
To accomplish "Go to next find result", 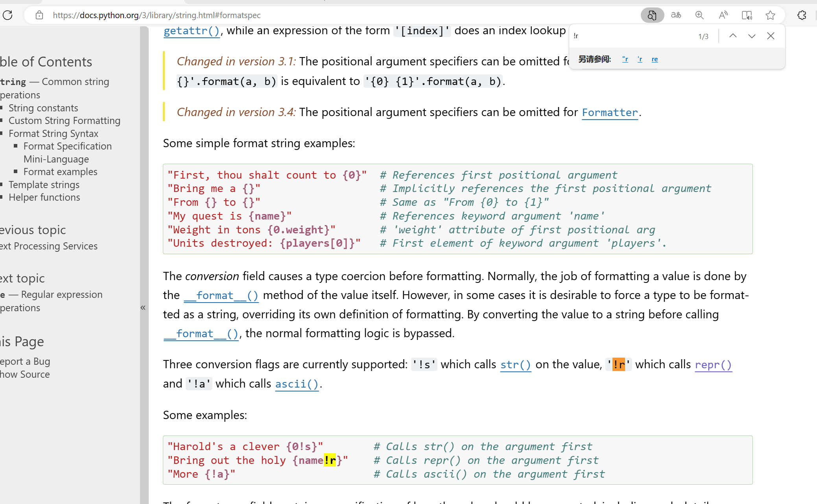I will click(752, 36).
